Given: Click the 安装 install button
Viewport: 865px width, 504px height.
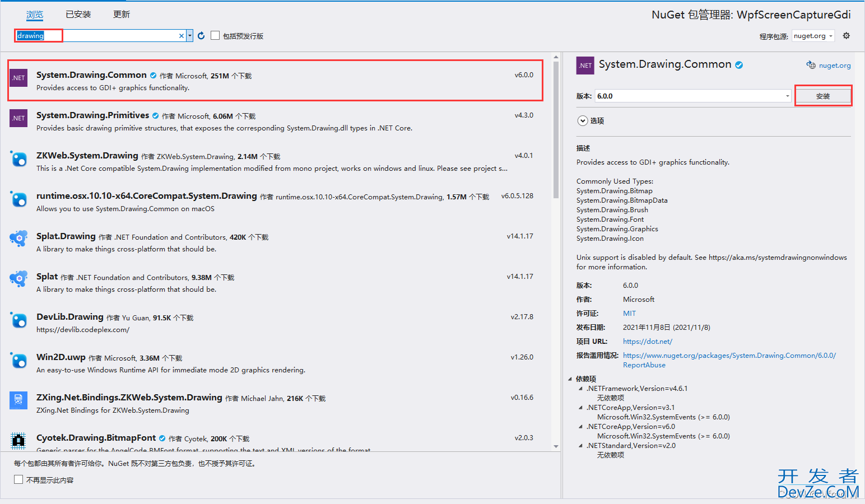Looking at the screenshot, I should click(823, 96).
